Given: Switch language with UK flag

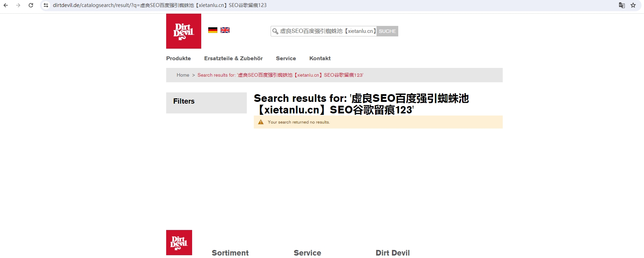Looking at the screenshot, I should coord(225,30).
